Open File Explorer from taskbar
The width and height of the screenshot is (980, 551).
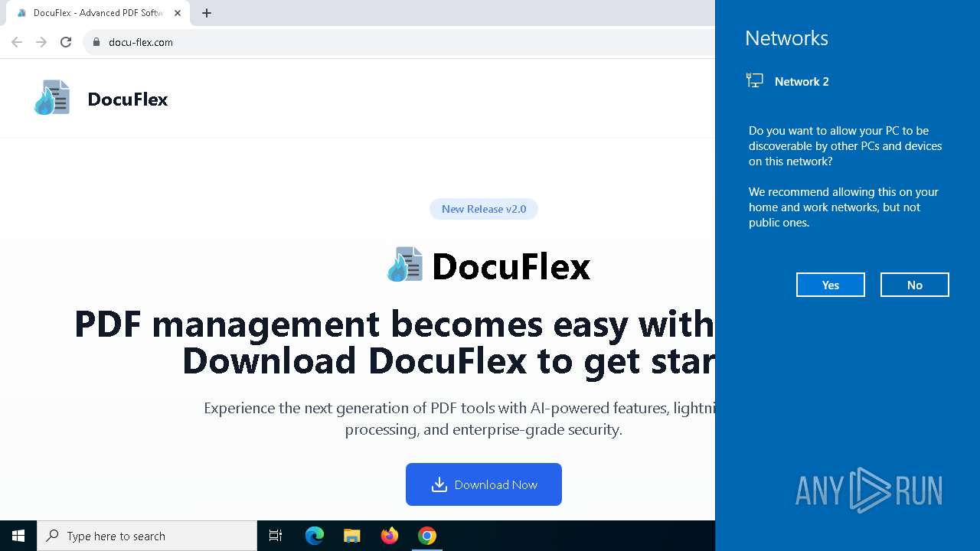(351, 536)
